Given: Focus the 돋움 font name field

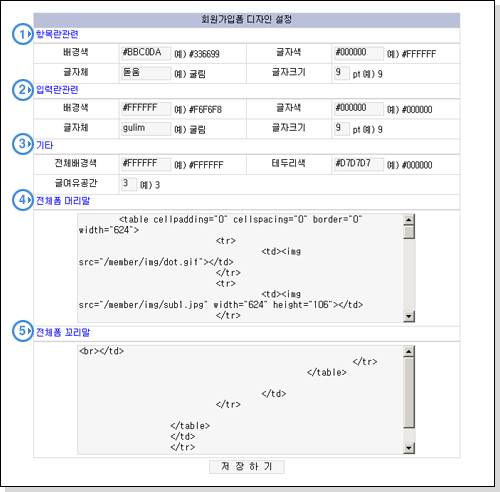Looking at the screenshot, I should click(146, 73).
